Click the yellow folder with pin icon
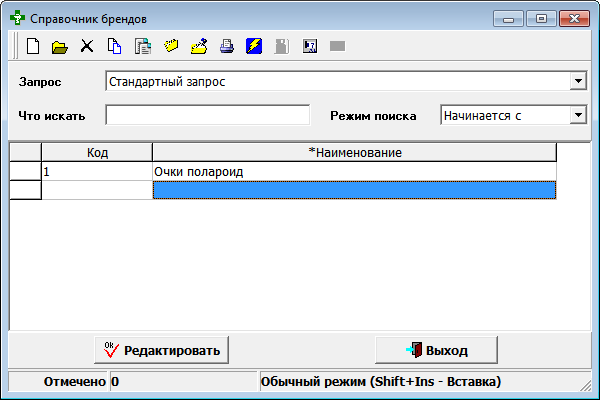This screenshot has width=600, height=400. [199, 46]
